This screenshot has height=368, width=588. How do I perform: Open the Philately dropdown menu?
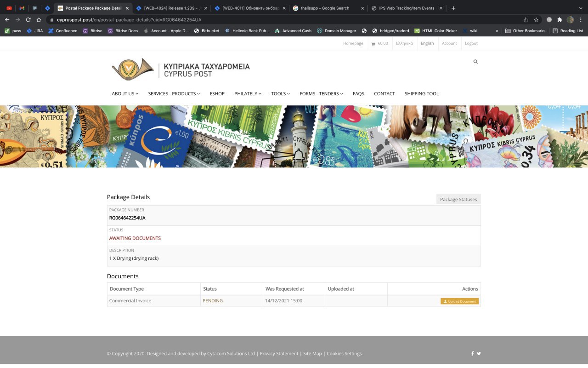click(248, 94)
